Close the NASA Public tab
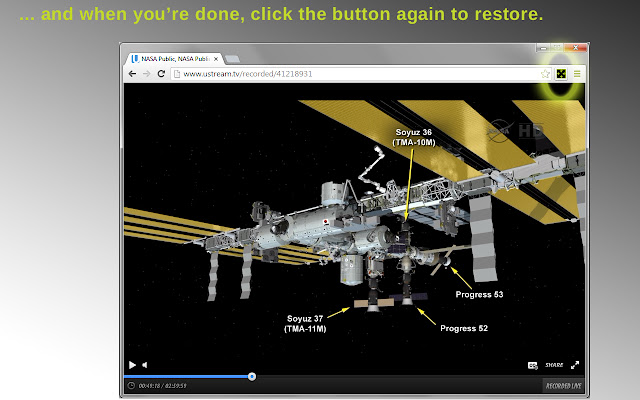The width and height of the screenshot is (640, 400). point(216,59)
